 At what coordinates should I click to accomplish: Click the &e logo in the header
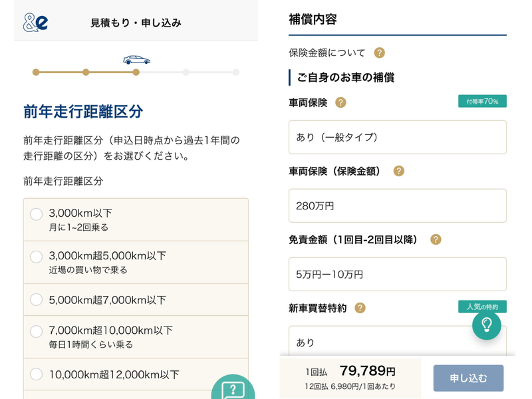point(35,23)
